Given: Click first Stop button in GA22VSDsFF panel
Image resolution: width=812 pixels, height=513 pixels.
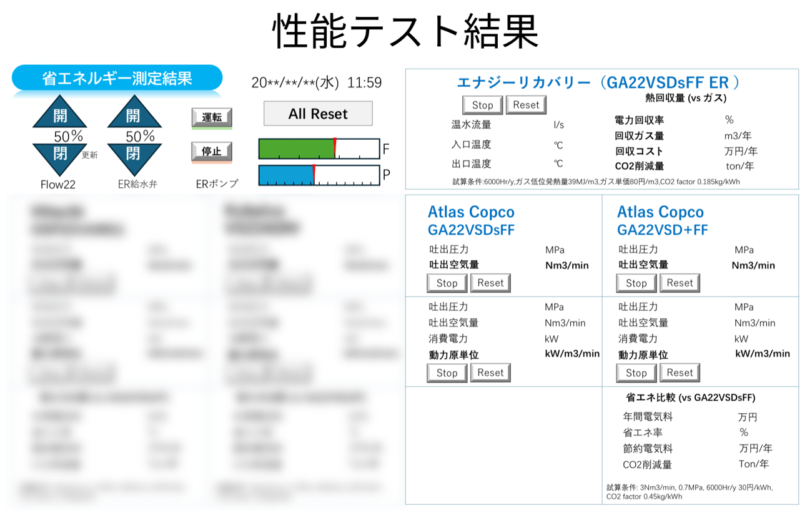Looking at the screenshot, I should click(447, 283).
